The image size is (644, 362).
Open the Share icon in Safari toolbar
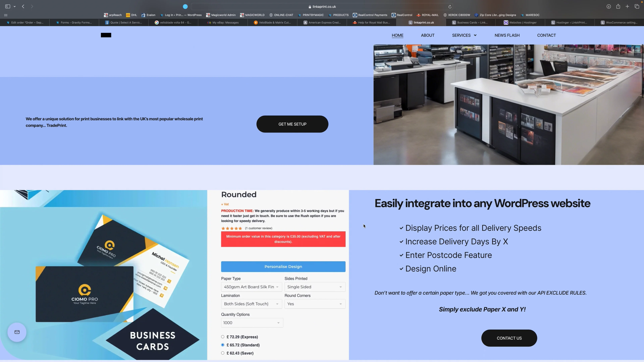[x=618, y=7]
